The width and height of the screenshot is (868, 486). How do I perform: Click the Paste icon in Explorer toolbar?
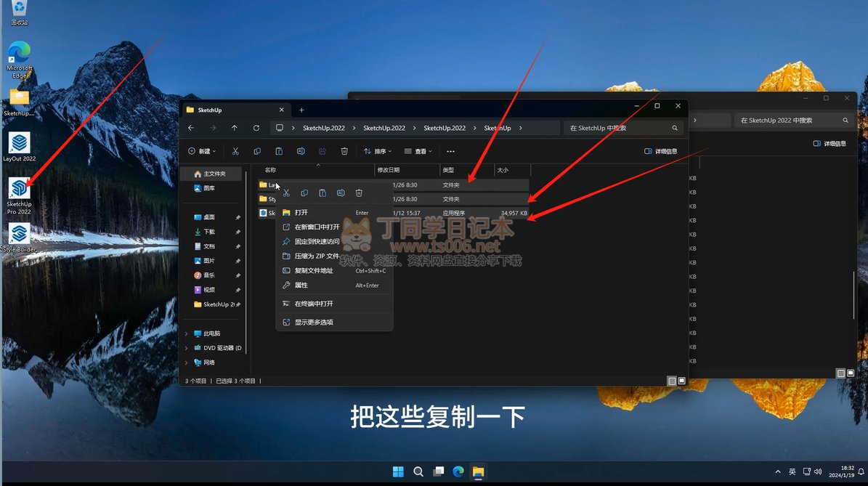pos(279,151)
